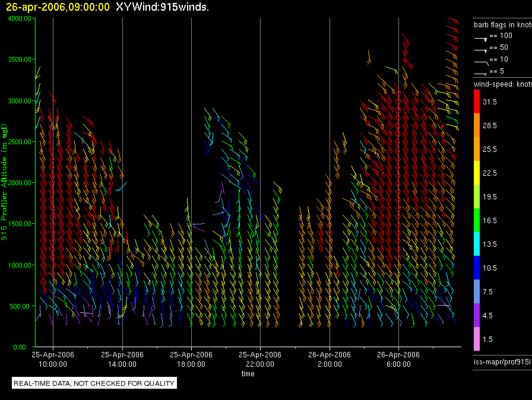Pick the green 16.5 knots legend color
532x400 pixels.
(477, 220)
